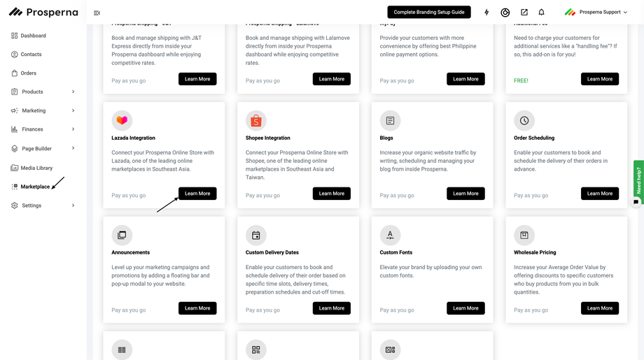Open the chat bubble icon under Need help
Image resolution: width=644 pixels, height=360 pixels.
coord(636,202)
